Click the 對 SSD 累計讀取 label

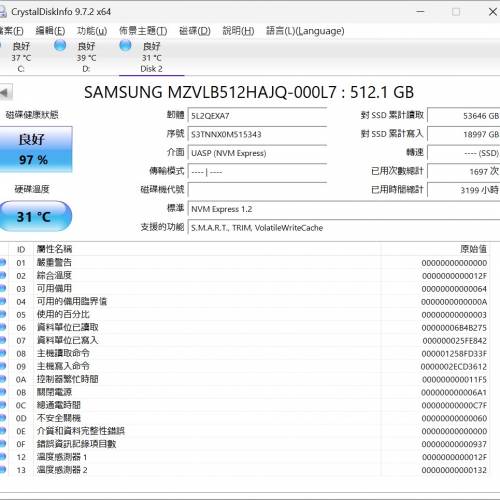(x=392, y=115)
